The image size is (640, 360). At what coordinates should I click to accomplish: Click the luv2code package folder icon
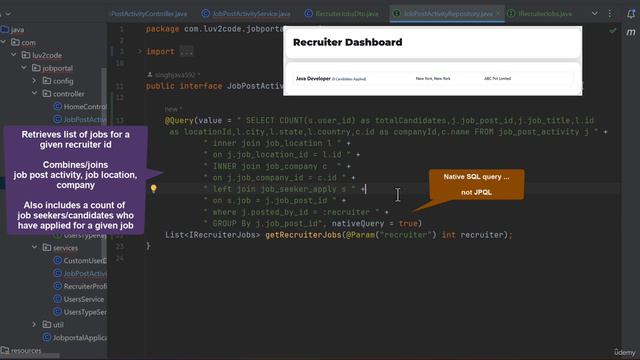[26, 55]
